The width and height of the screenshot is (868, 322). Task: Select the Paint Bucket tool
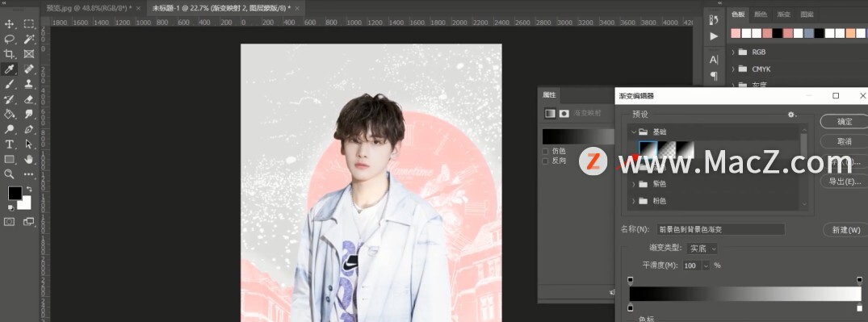10,114
